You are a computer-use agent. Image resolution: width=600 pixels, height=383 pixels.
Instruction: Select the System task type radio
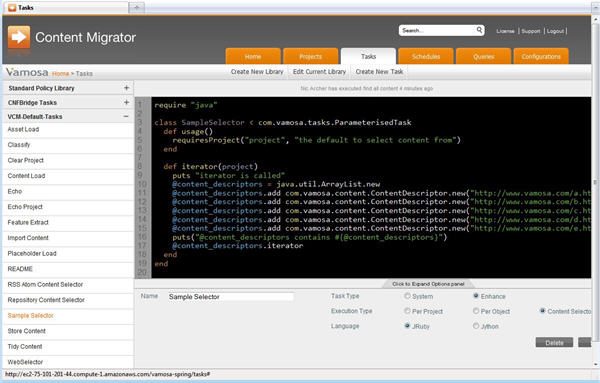tap(407, 296)
